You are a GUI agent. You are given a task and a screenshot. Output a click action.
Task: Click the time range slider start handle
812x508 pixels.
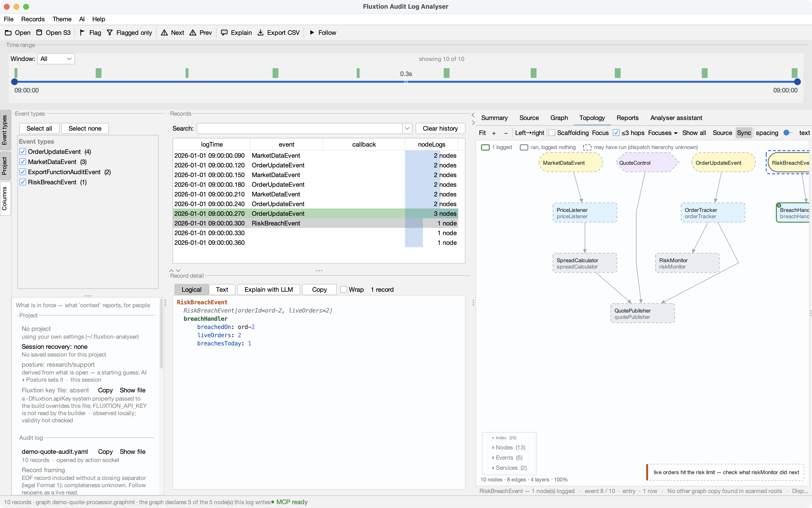[x=14, y=82]
